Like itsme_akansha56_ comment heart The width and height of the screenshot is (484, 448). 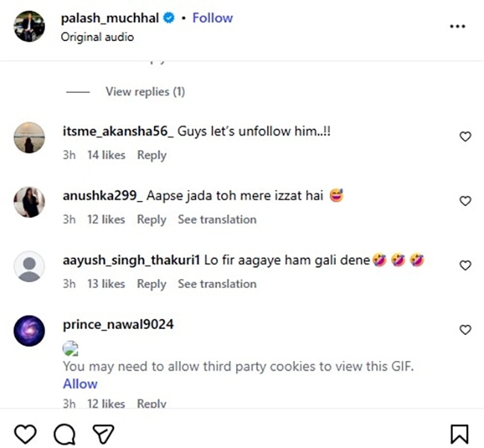pos(465,137)
